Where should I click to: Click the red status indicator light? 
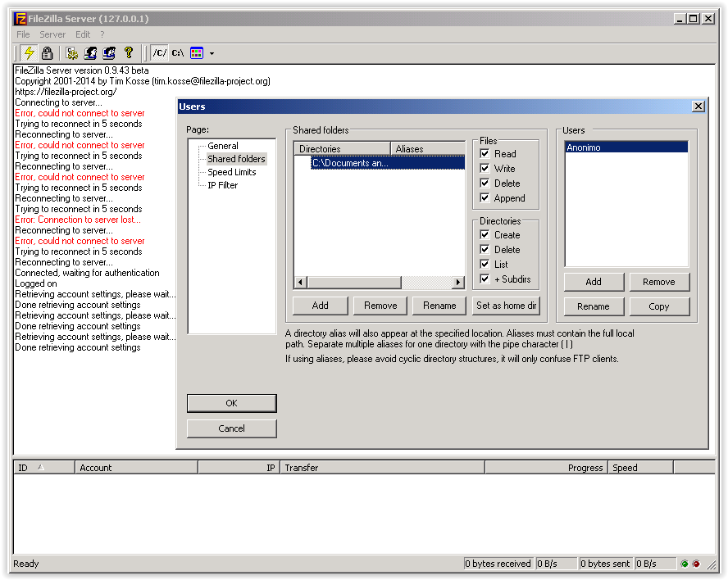(696, 564)
